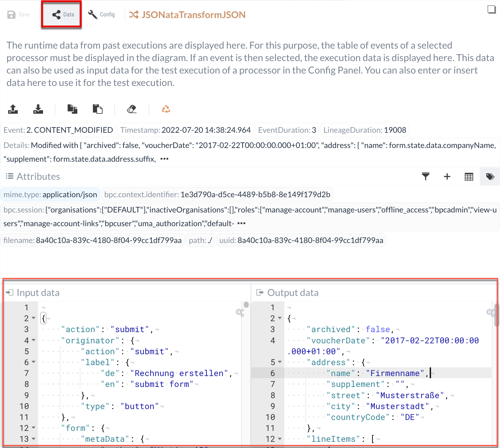Viewport: 500px width, 448px height.
Task: Collapse the lineItems array on output line 12
Action: [x=280, y=439]
